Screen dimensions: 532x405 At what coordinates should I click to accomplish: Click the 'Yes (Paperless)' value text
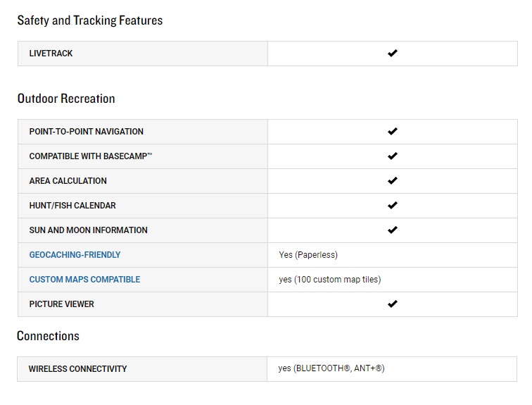tap(308, 255)
